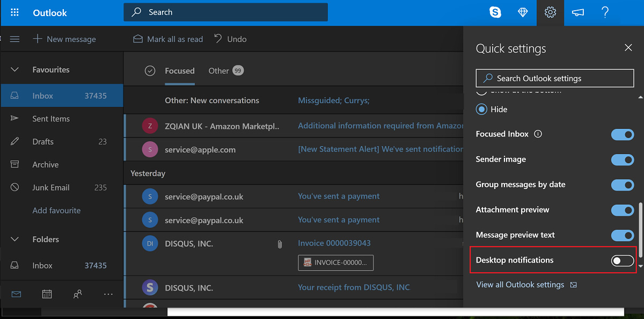This screenshot has height=319, width=644.
Task: Open the Sent Items folder
Action: click(62, 119)
